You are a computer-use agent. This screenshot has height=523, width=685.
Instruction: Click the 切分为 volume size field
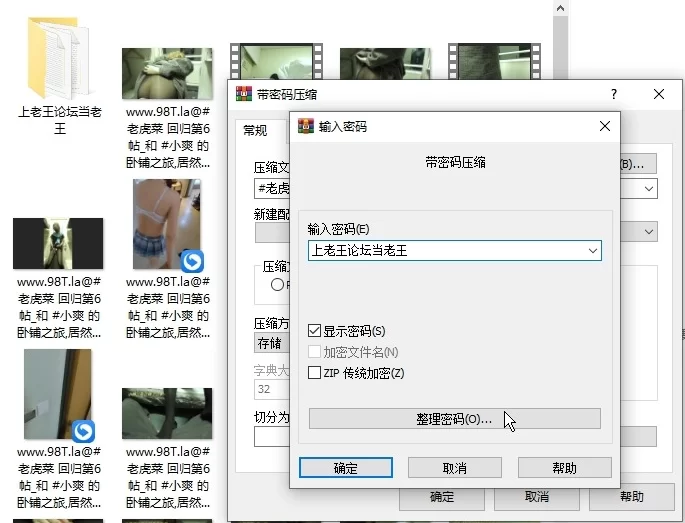tap(272, 437)
